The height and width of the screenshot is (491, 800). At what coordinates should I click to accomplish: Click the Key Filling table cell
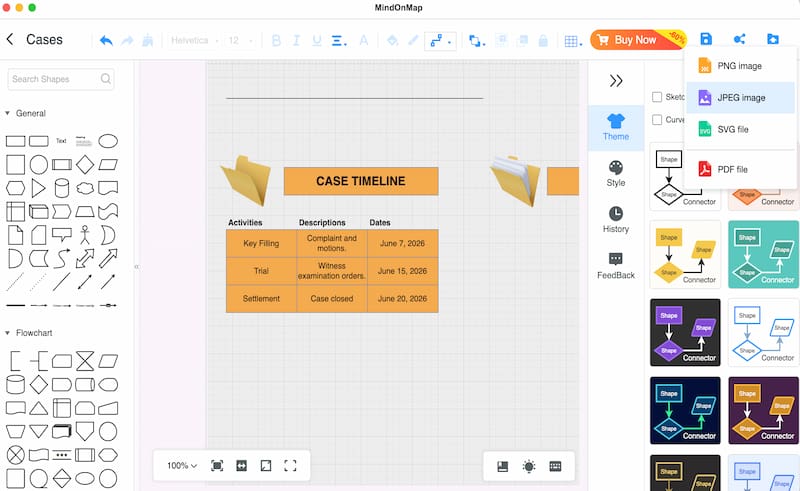(261, 243)
